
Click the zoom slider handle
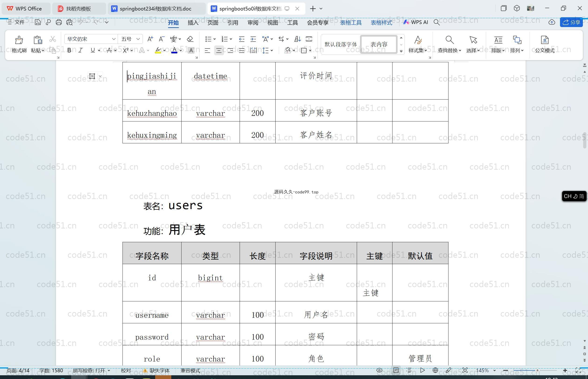tap(537, 370)
